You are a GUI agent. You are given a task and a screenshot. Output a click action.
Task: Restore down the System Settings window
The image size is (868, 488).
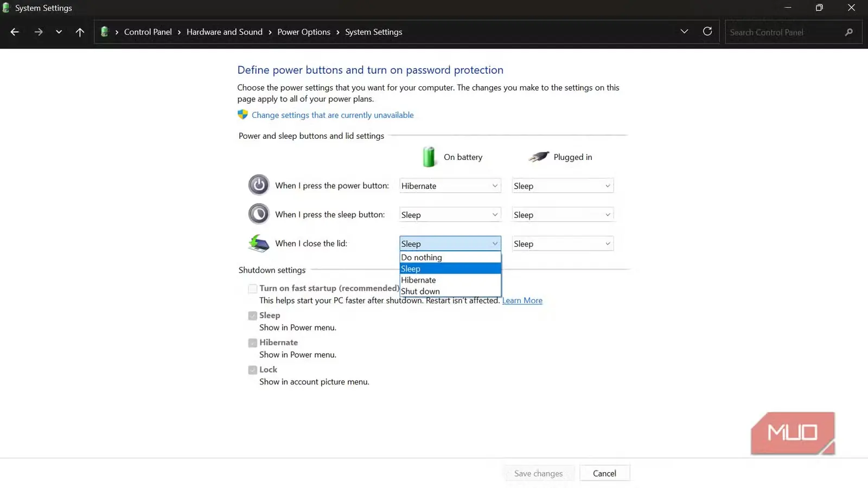(x=819, y=8)
